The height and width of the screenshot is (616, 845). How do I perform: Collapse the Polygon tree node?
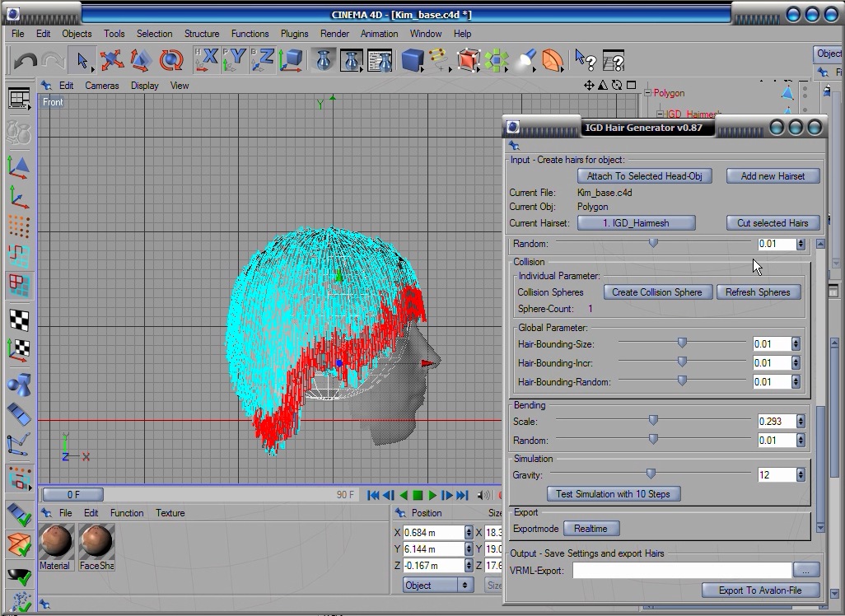(x=648, y=93)
